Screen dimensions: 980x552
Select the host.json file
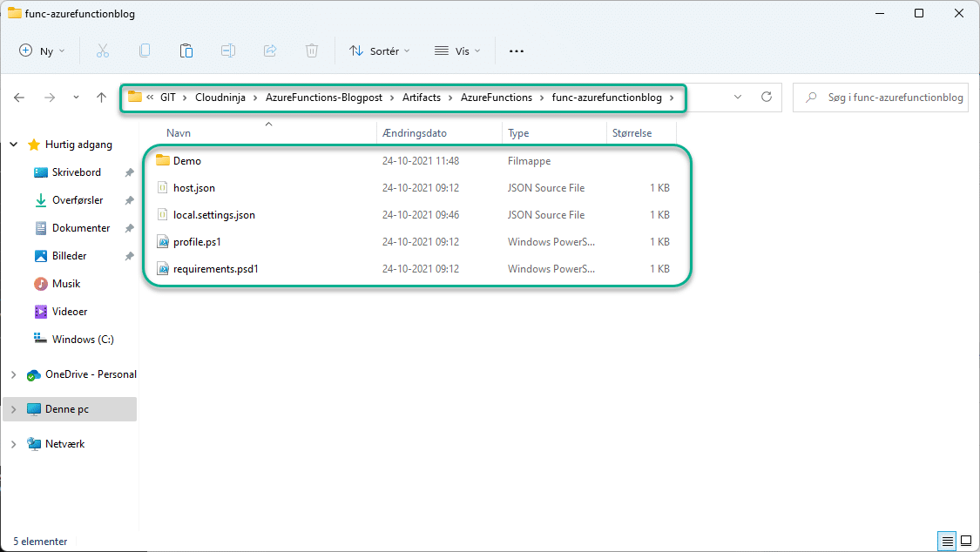pyautogui.click(x=193, y=187)
